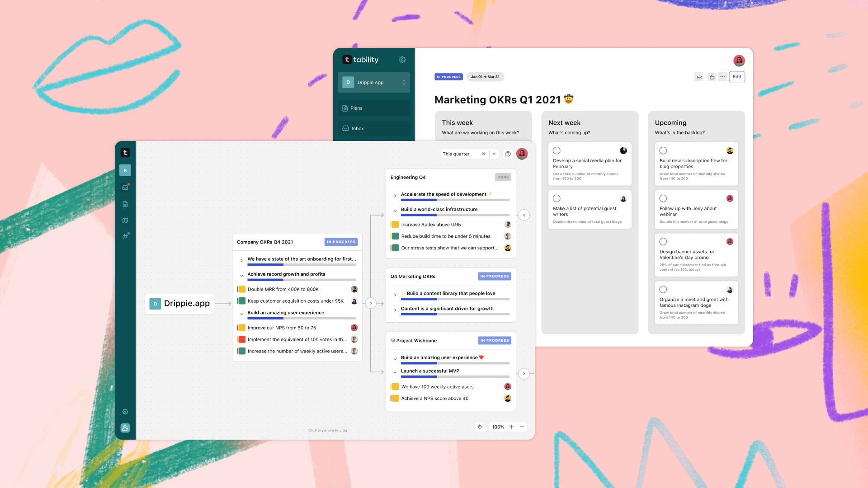Click the team members icon in sidebar
868x488 pixels.
click(125, 428)
